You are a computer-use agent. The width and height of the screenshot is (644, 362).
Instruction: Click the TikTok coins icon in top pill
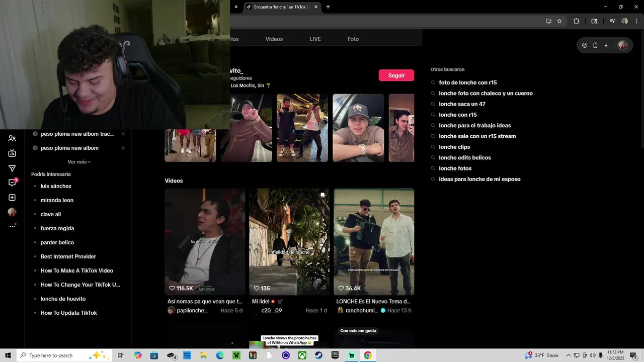click(x=584, y=45)
